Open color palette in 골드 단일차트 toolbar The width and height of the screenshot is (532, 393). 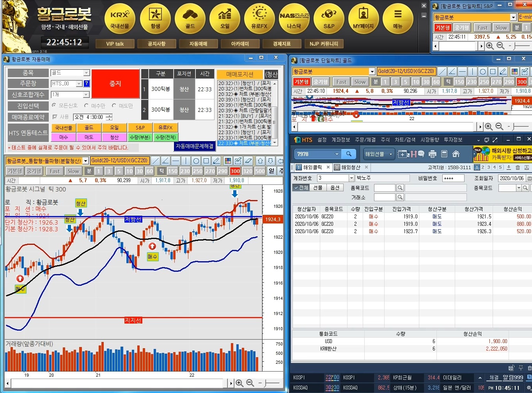pos(514,72)
